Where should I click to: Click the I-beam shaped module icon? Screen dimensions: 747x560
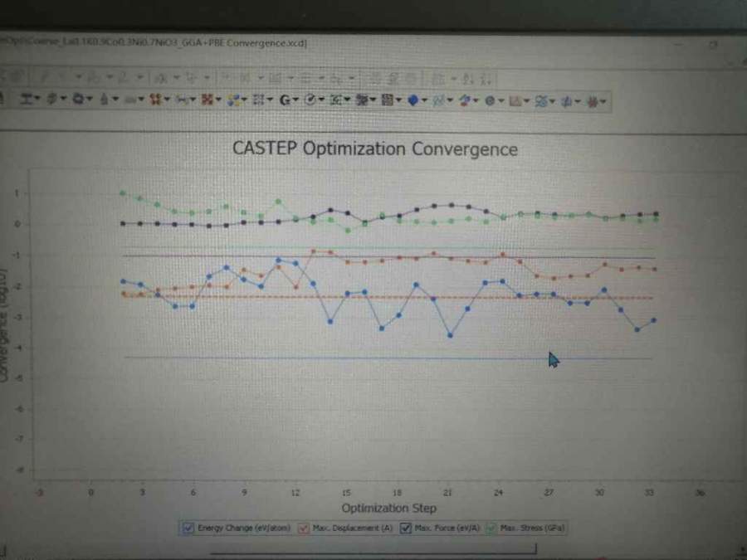27,99
